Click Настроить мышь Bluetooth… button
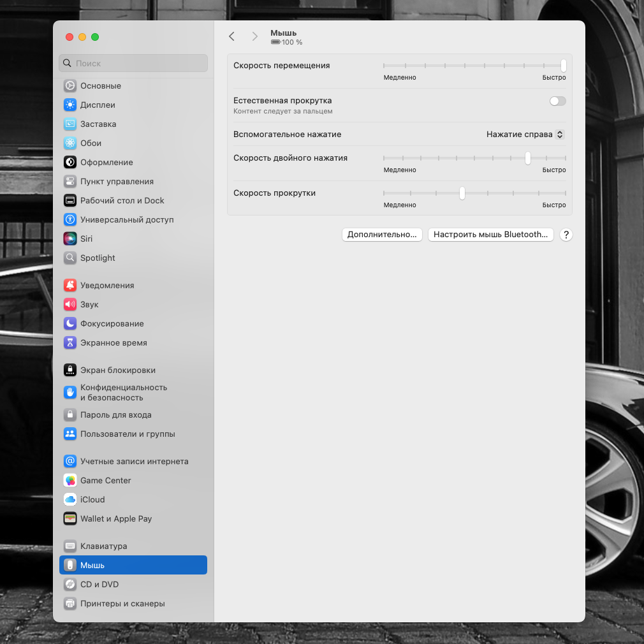This screenshot has height=644, width=644. tap(491, 235)
